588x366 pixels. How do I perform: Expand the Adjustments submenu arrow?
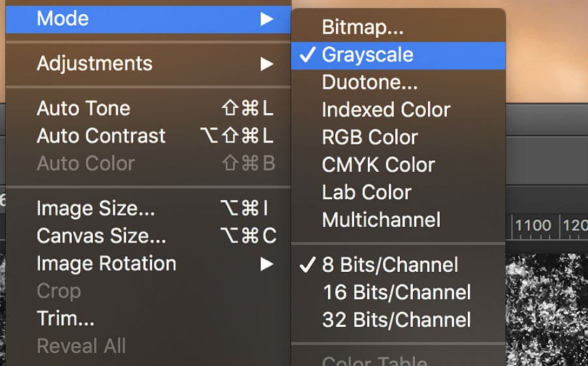point(266,64)
